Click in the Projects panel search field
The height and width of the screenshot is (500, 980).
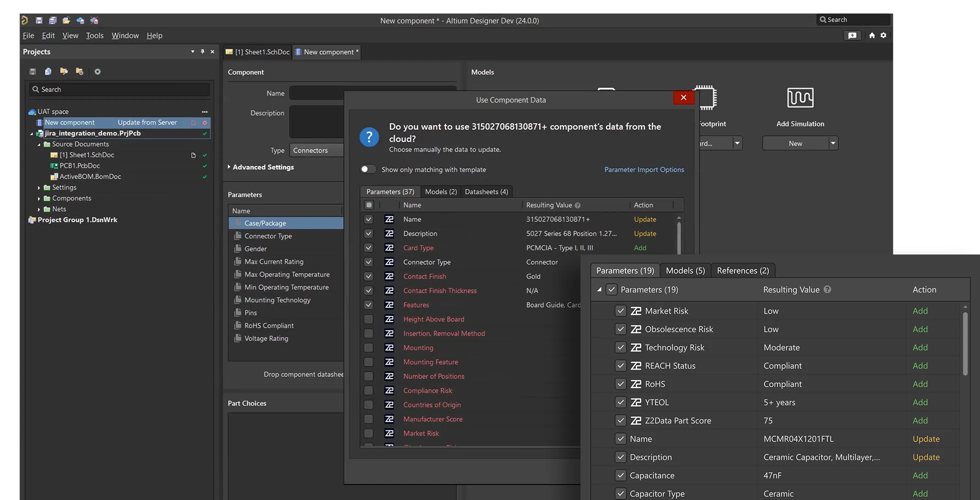119,89
